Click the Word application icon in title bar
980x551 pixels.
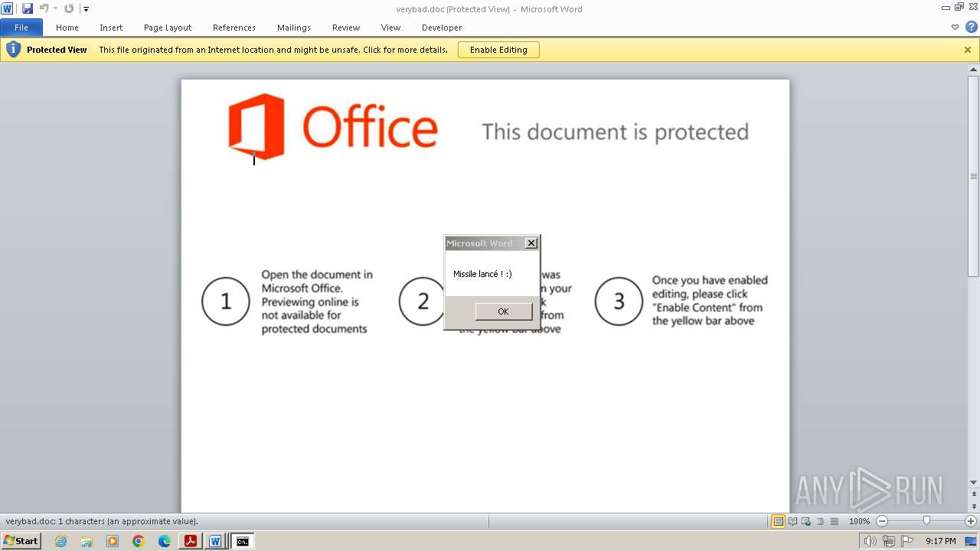coord(7,8)
